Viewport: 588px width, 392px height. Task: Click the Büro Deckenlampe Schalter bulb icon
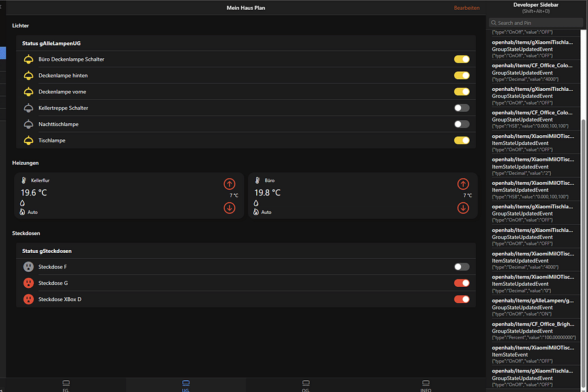(27, 59)
